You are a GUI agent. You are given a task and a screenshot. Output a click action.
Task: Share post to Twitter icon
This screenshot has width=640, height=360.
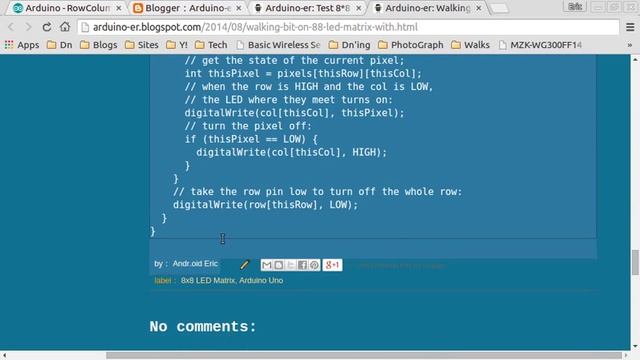[290, 265]
